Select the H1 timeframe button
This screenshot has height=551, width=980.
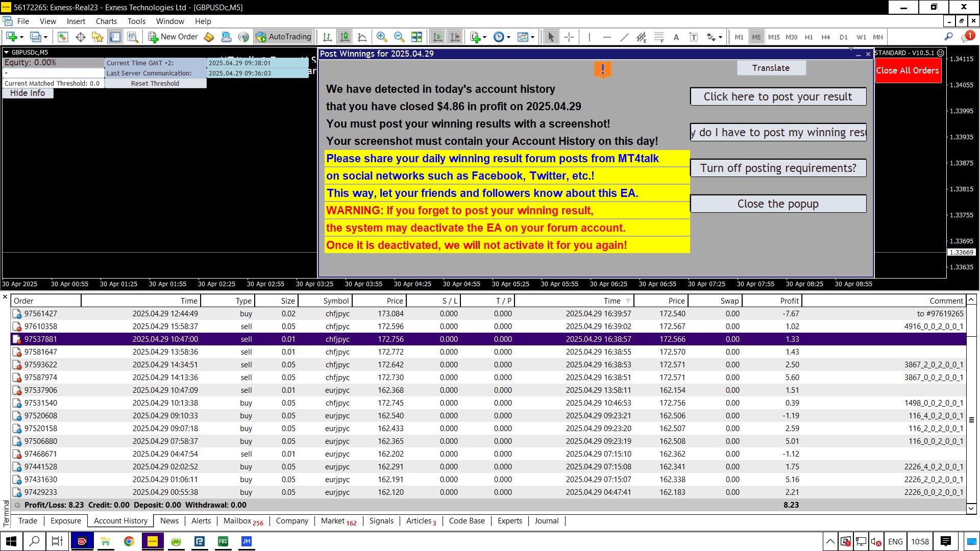pos(808,37)
